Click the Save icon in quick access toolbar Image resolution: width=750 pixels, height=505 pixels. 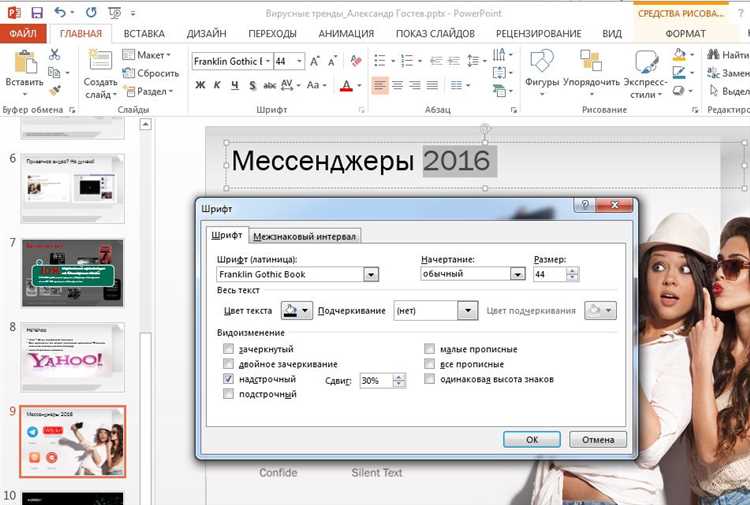(x=36, y=12)
